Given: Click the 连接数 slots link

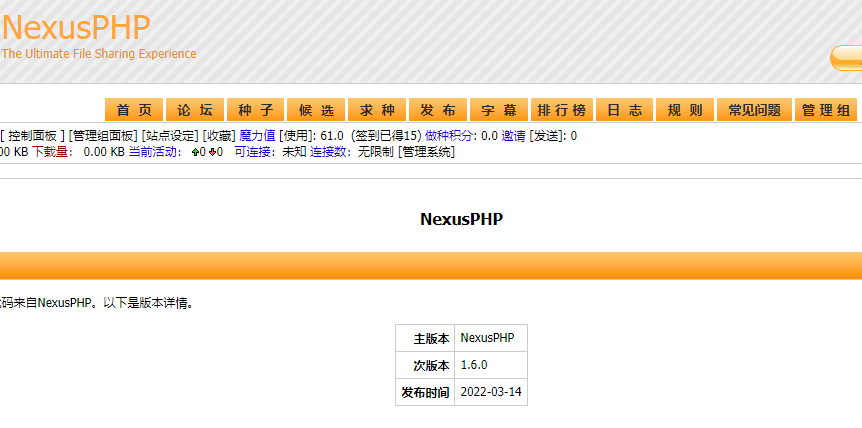Looking at the screenshot, I should coord(330,152).
